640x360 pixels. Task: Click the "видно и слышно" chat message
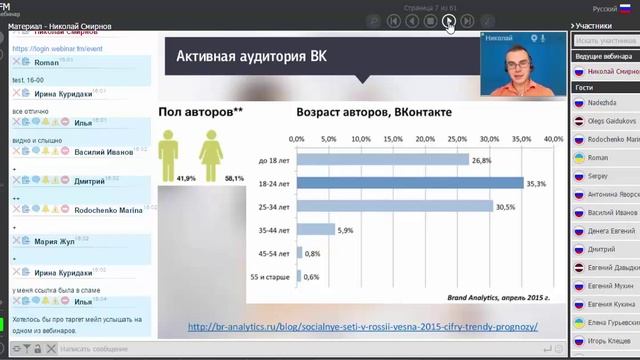pyautogui.click(x=37, y=140)
